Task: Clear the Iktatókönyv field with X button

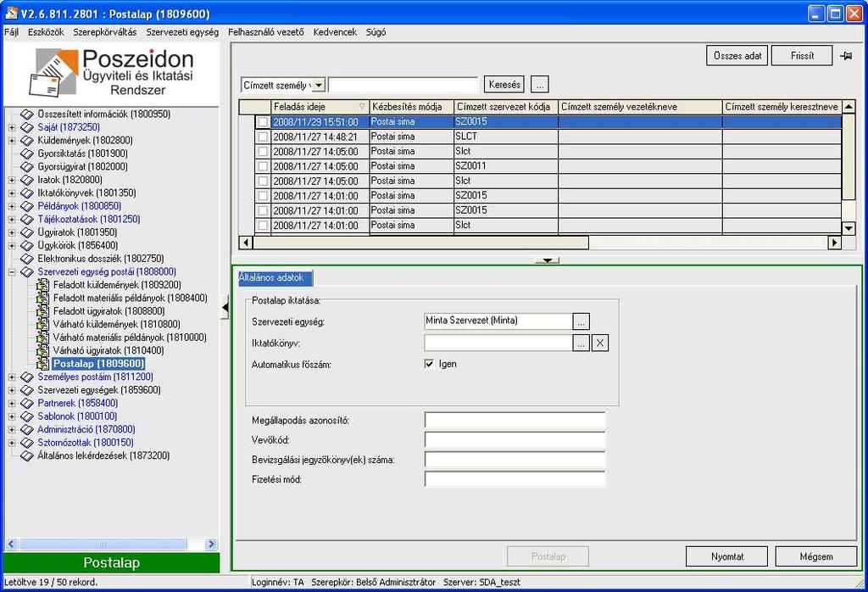Action: tap(600, 343)
